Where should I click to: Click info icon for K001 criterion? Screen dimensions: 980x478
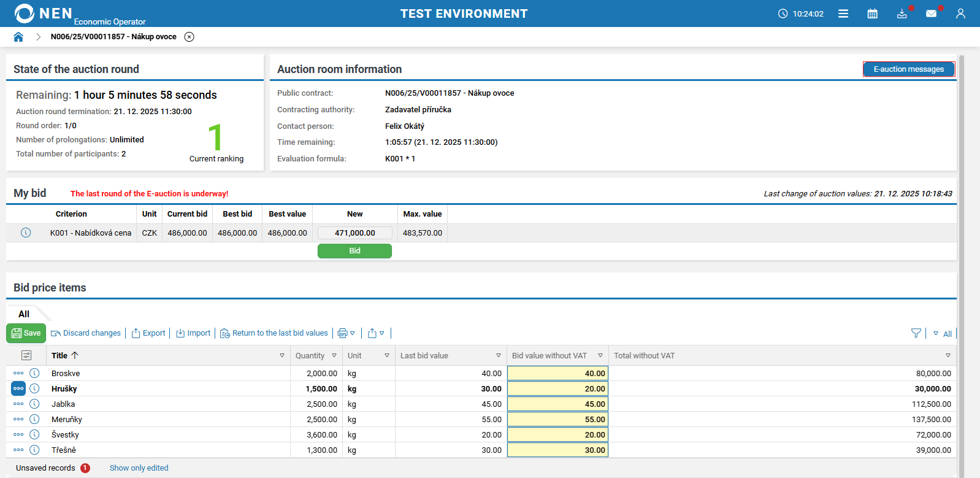[x=26, y=233]
